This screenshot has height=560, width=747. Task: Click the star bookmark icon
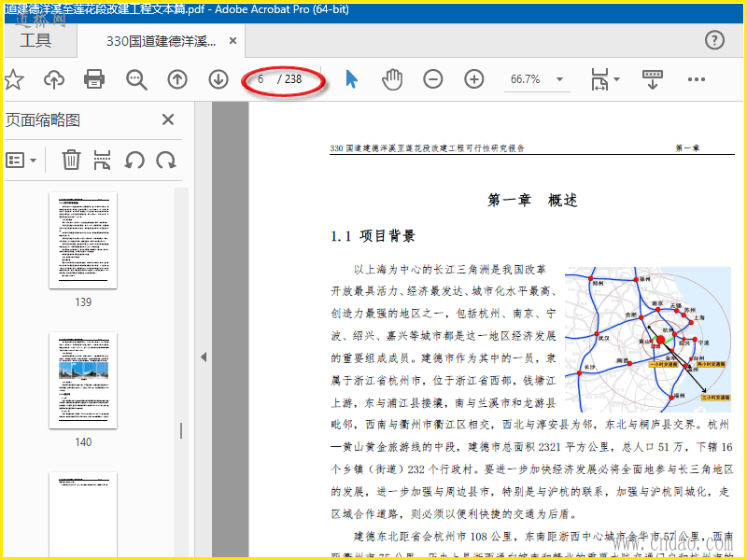14,79
